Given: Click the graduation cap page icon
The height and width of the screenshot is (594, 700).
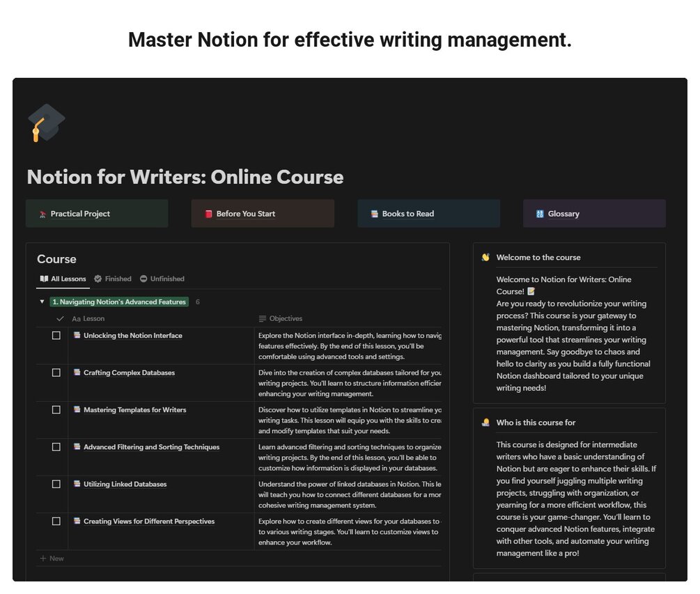Looking at the screenshot, I should (46, 123).
